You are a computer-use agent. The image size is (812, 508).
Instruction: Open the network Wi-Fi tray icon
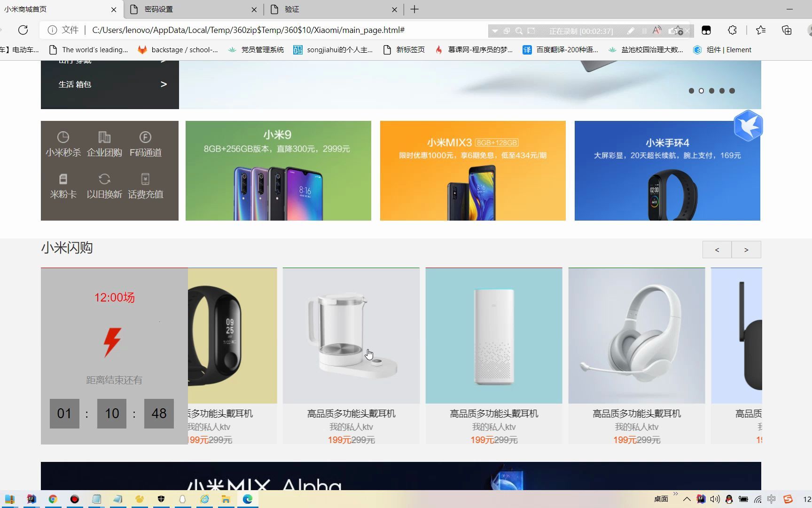click(757, 499)
